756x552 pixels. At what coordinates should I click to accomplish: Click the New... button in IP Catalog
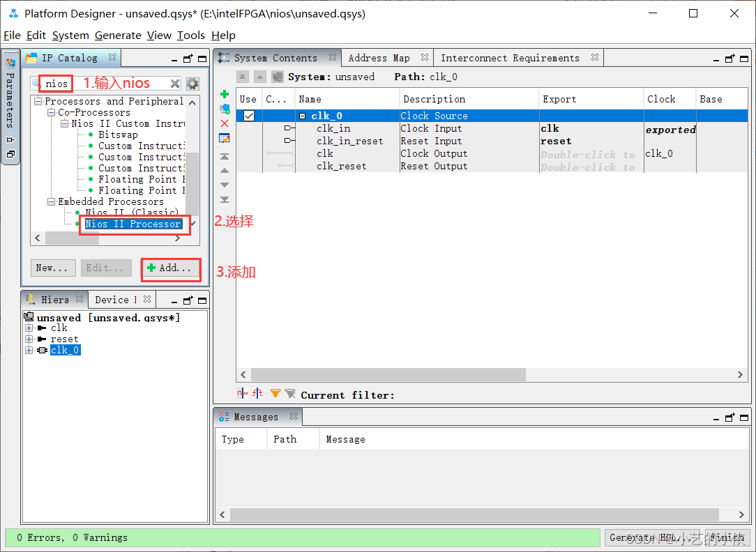pos(53,268)
